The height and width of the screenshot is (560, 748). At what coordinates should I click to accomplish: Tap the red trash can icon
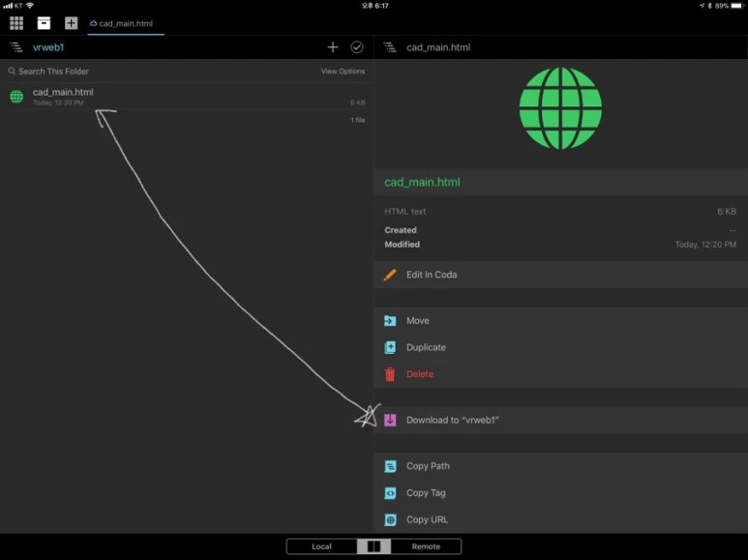390,374
